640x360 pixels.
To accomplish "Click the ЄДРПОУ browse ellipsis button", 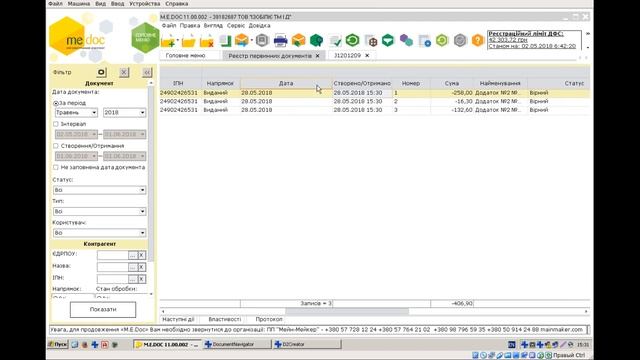I will coord(132,255).
